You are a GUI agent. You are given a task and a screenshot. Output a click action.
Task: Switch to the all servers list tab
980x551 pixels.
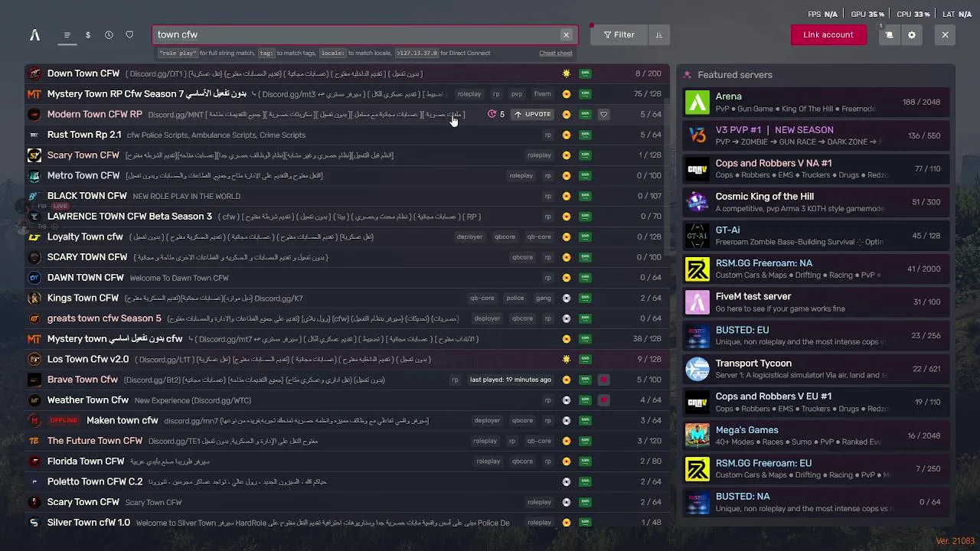coord(67,35)
